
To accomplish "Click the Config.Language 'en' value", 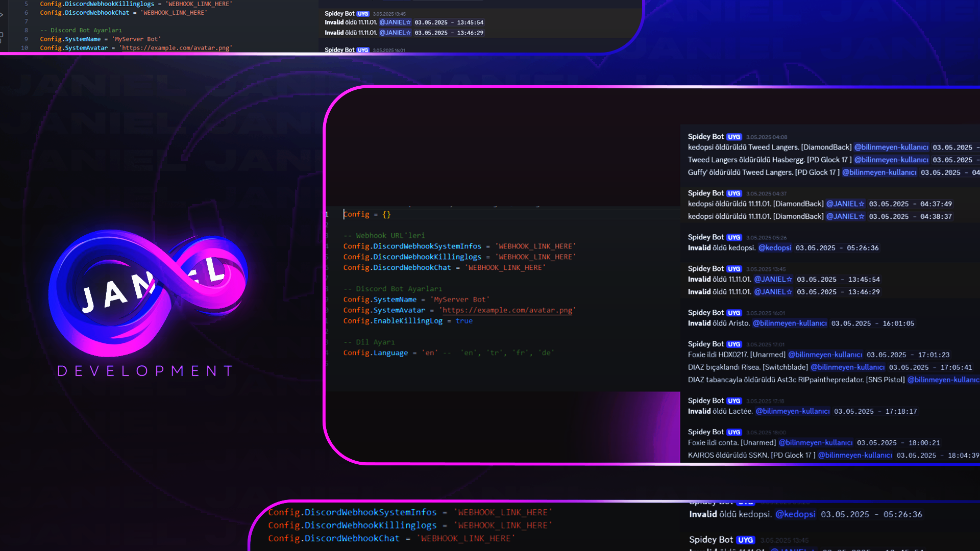I will click(429, 353).
